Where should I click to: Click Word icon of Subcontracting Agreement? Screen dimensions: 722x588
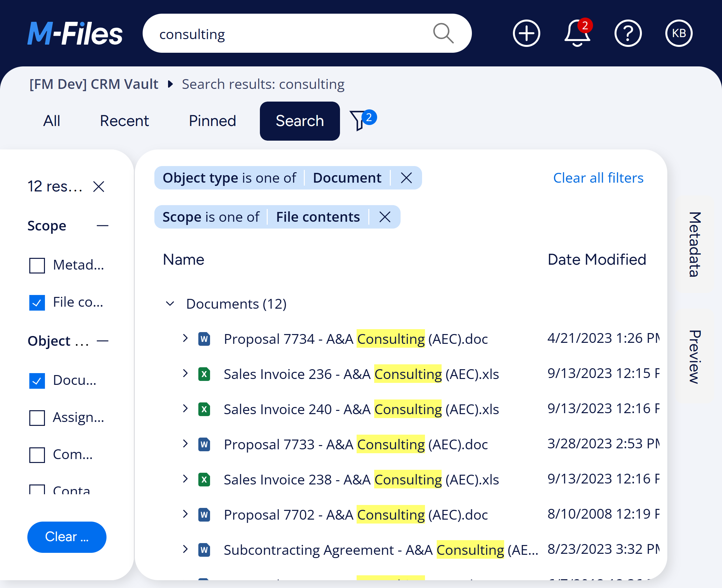tap(204, 550)
